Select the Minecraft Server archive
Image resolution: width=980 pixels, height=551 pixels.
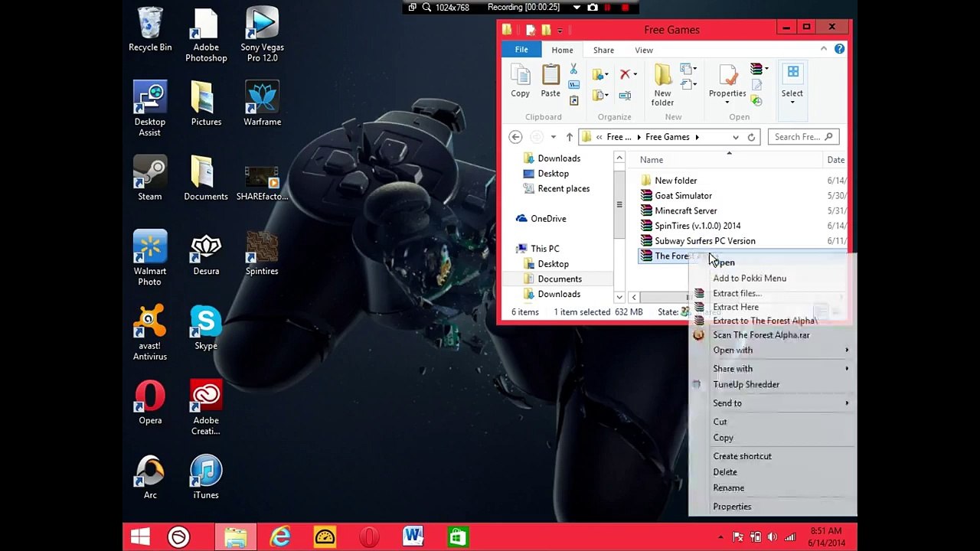tap(678, 211)
